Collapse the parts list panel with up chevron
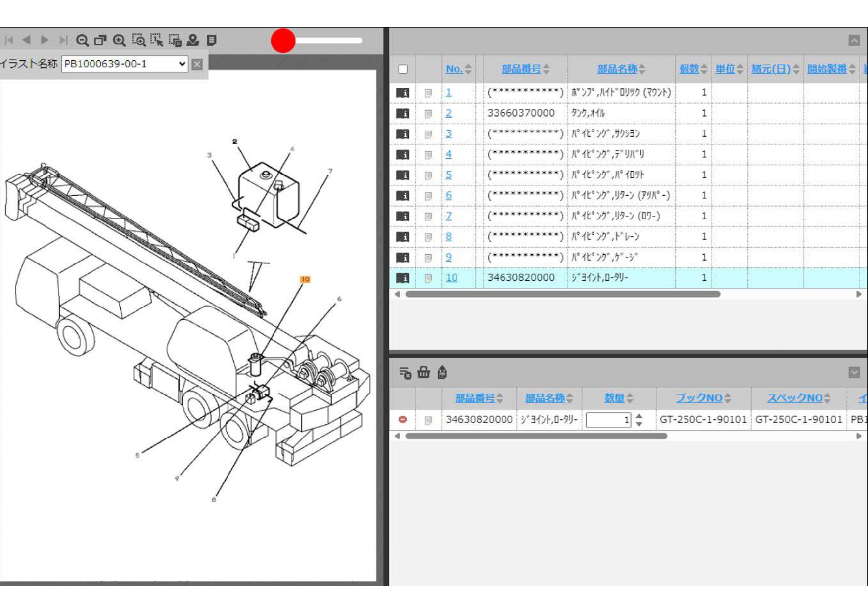Image resolution: width=868 pixels, height=613 pixels. click(x=854, y=41)
